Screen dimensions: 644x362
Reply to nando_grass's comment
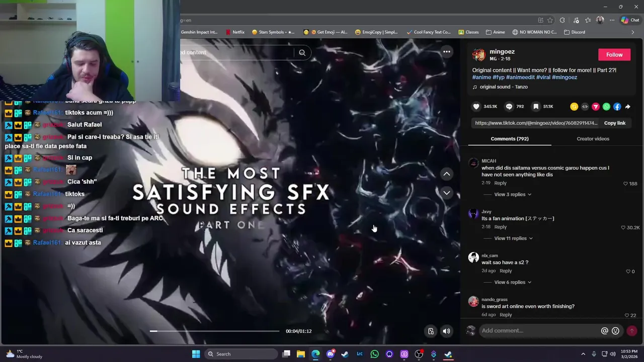[x=506, y=315]
